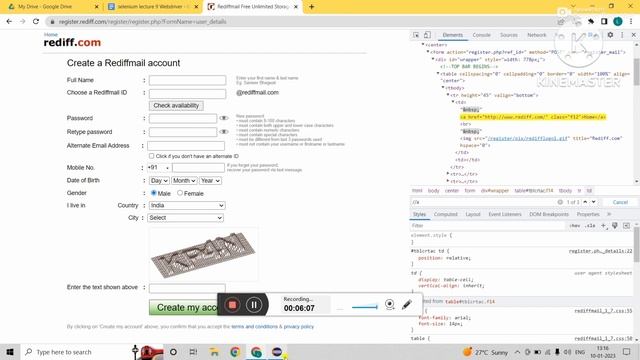This screenshot has width=640, height=360.
Task: Click the Home link above rediff logo
Action: pos(51,35)
